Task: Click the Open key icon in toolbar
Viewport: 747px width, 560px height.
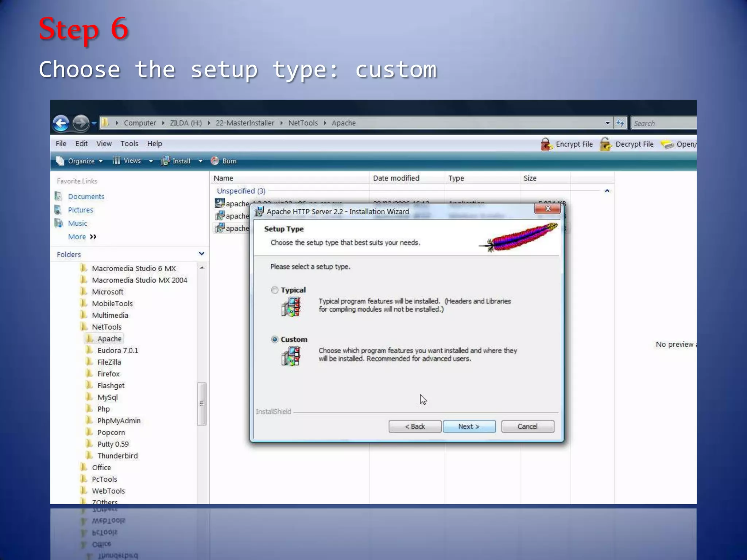Action: (667, 144)
